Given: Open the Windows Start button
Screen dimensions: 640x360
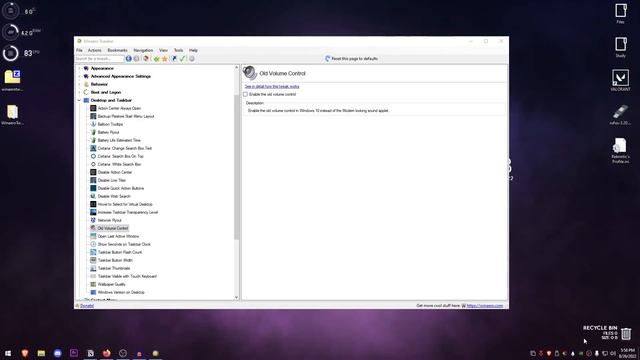Looking at the screenshot, I should [x=8, y=353].
